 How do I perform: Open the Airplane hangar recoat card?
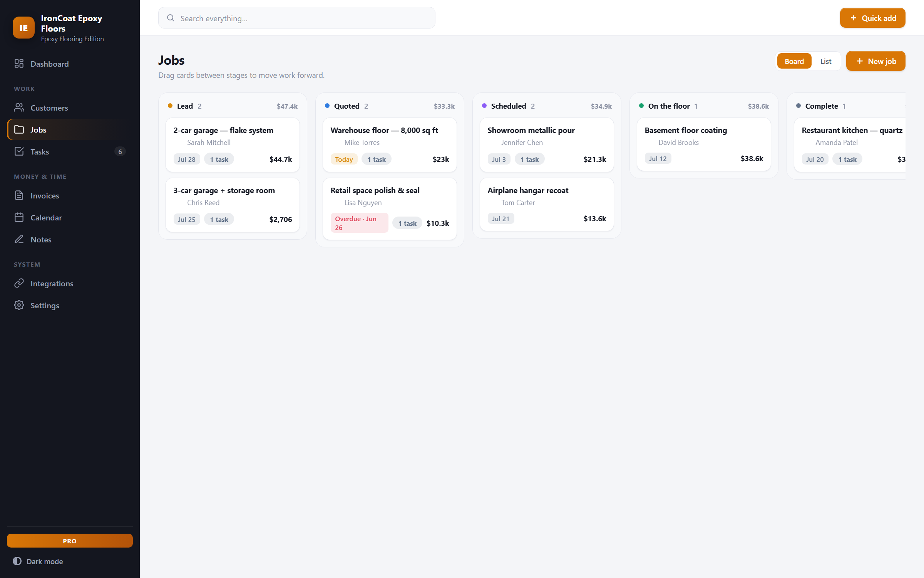point(547,205)
